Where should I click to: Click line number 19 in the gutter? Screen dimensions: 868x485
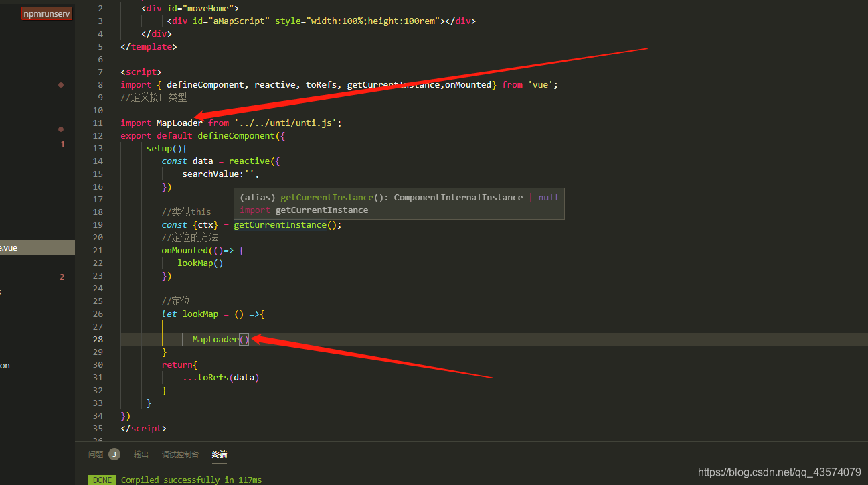coord(98,225)
